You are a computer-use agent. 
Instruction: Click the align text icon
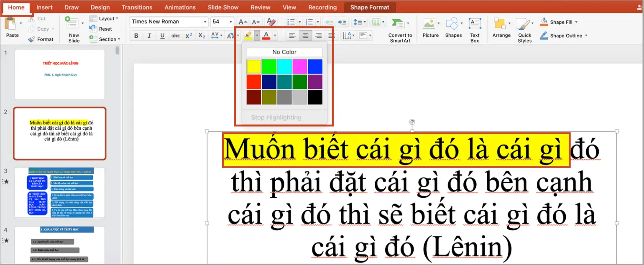tap(363, 36)
